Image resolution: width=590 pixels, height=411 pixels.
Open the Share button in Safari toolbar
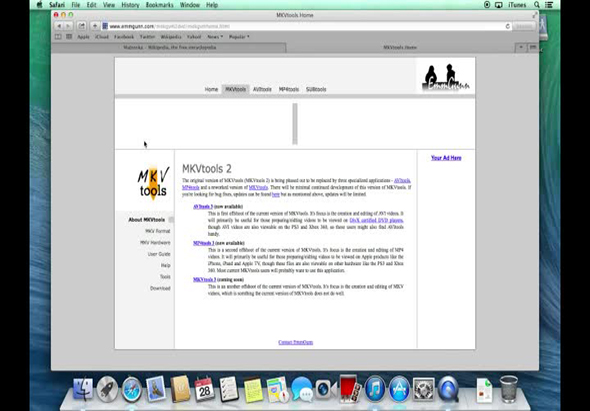click(x=81, y=26)
